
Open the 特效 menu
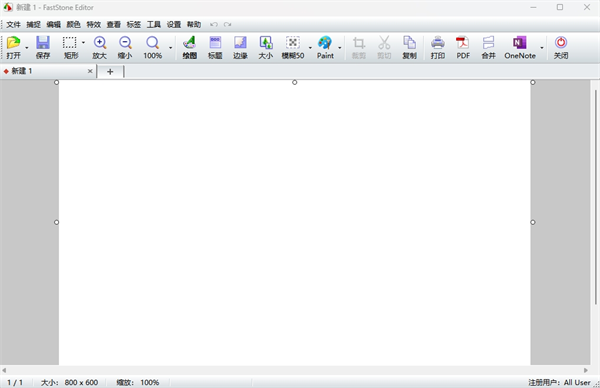point(94,24)
